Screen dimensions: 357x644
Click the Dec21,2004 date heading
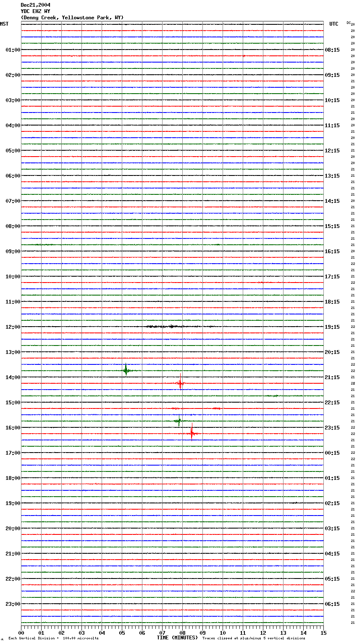(36, 5)
